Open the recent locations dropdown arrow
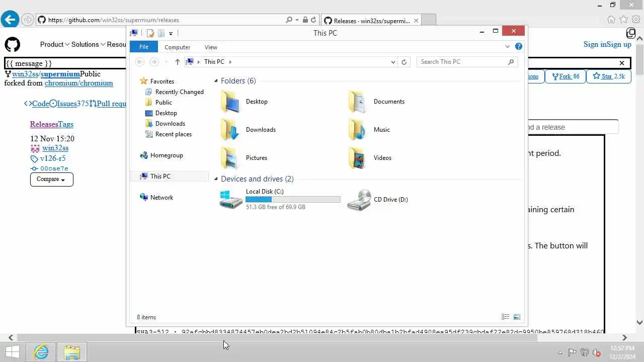This screenshot has height=362, width=644. coord(166,62)
